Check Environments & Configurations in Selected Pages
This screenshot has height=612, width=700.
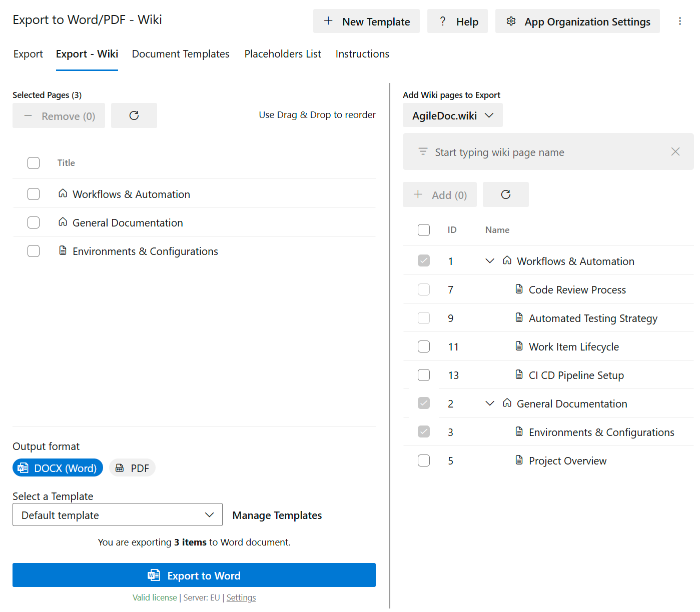point(34,251)
